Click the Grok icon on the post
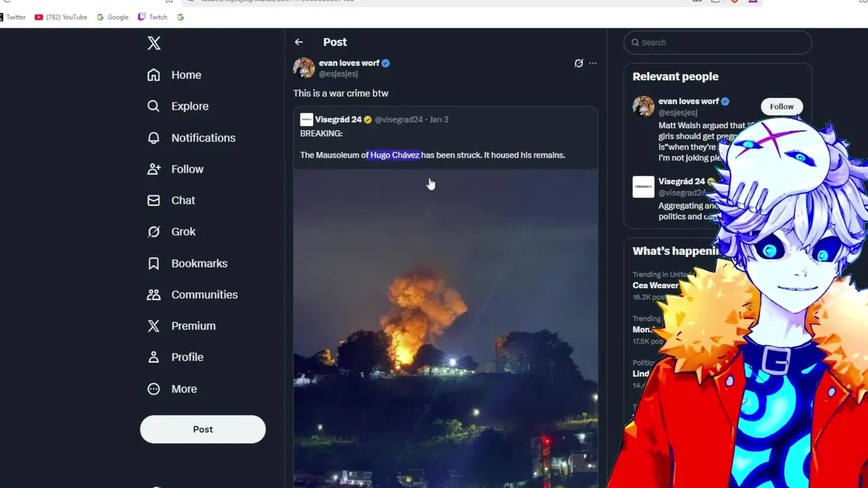Viewport: 868px width, 488px height. click(578, 63)
